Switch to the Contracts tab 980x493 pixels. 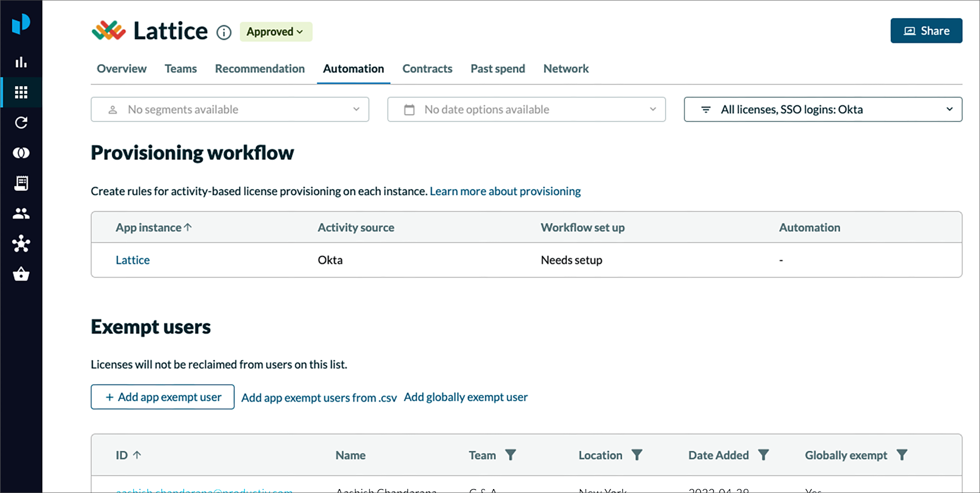[427, 68]
